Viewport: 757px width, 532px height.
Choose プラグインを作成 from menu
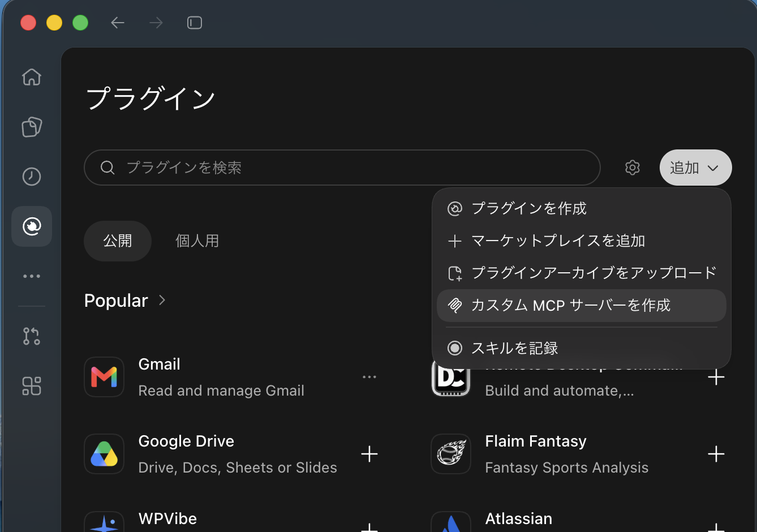[x=582, y=208]
